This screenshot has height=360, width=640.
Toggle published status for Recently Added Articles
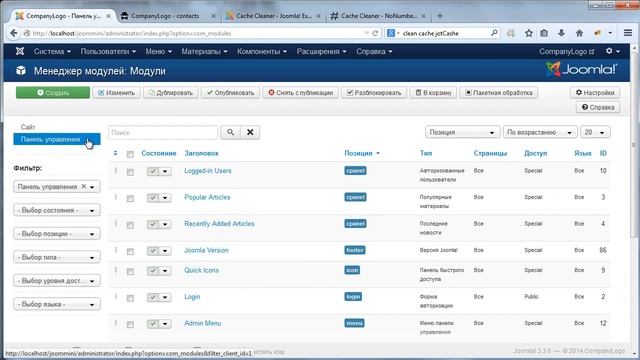click(x=153, y=224)
